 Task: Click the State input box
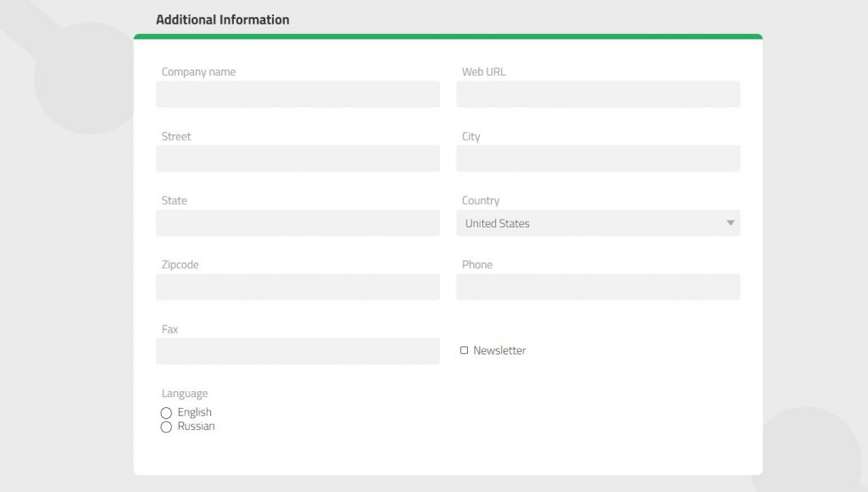click(x=298, y=223)
